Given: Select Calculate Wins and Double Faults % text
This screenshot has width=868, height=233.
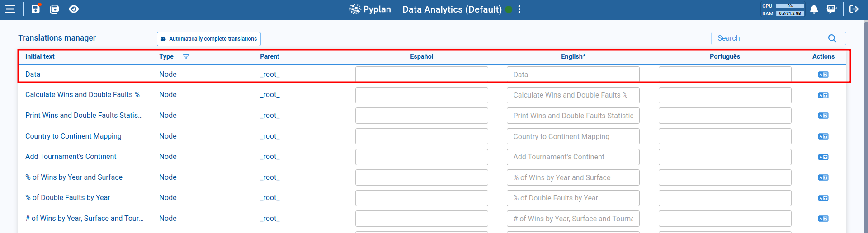Looking at the screenshot, I should 82,95.
